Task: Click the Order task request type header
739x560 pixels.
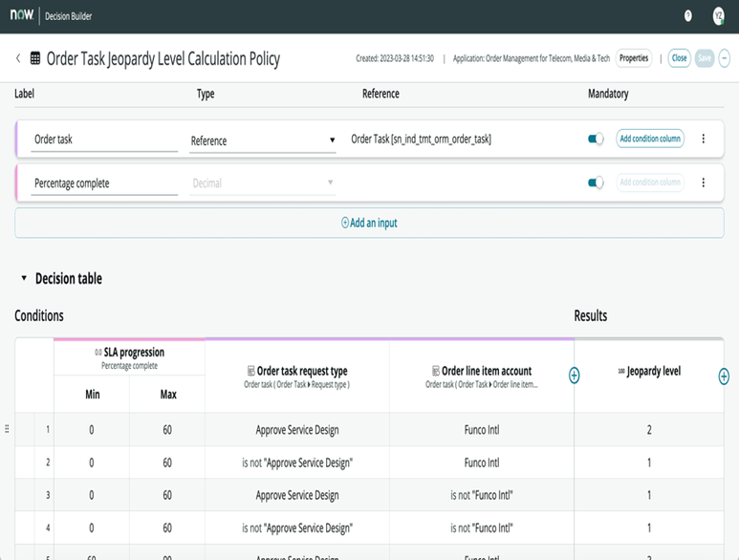Action: click(x=297, y=377)
